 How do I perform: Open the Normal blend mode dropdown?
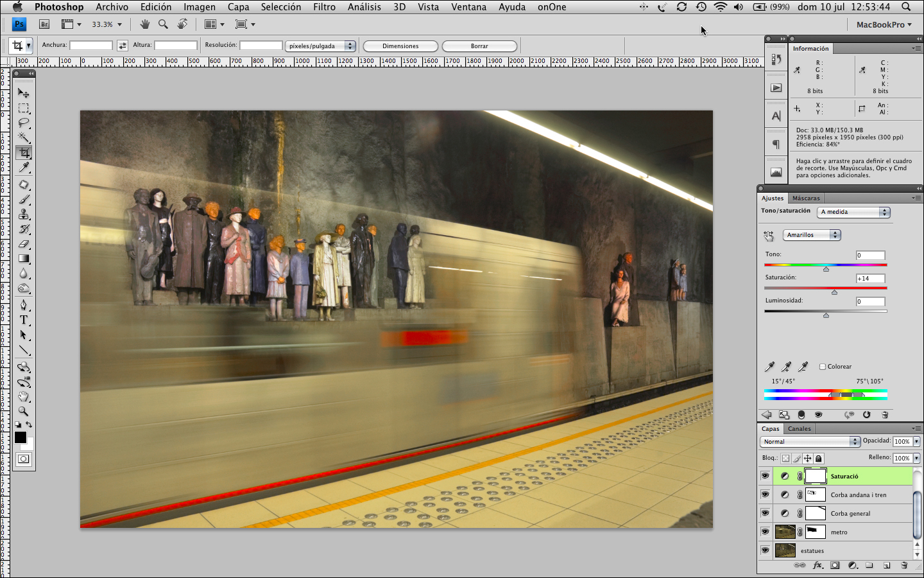click(810, 442)
